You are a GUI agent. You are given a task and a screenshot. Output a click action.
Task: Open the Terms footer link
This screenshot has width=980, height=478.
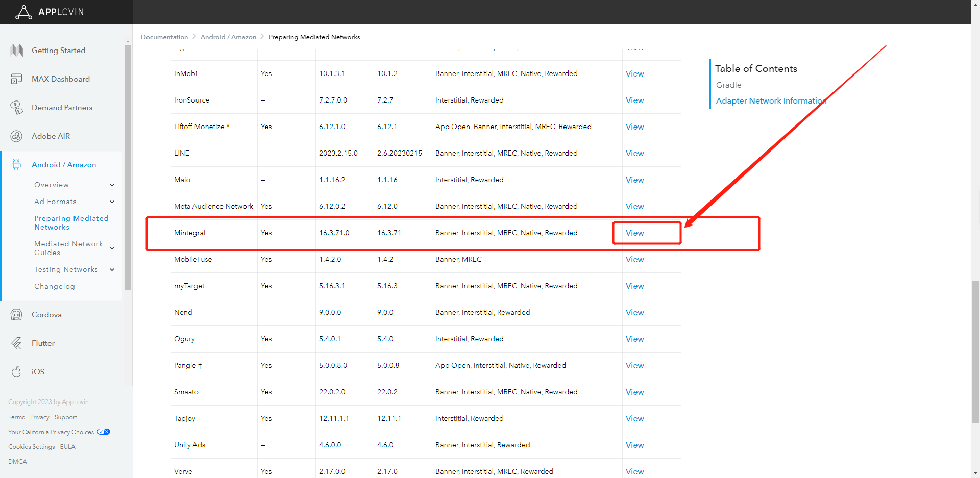pyautogui.click(x=16, y=417)
